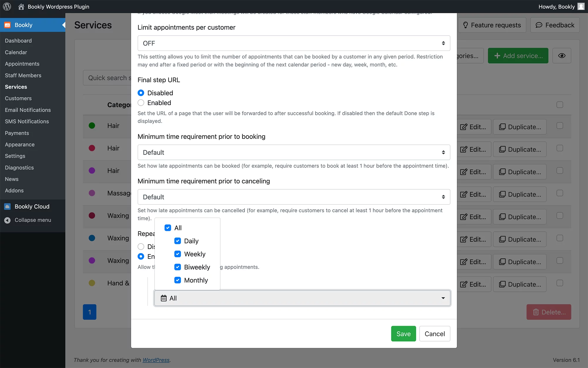Uncheck the All frequency checkbox

pos(168,228)
